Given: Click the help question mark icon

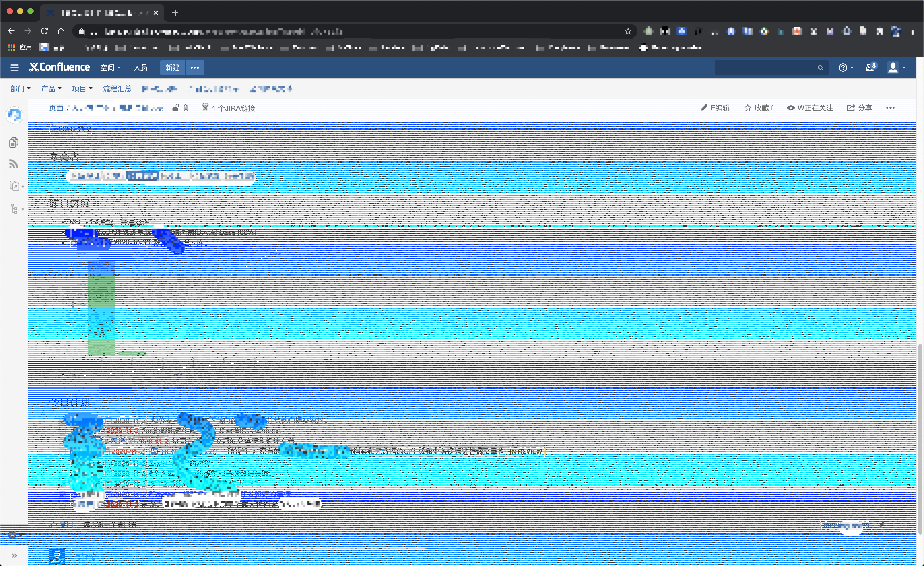Looking at the screenshot, I should (843, 68).
